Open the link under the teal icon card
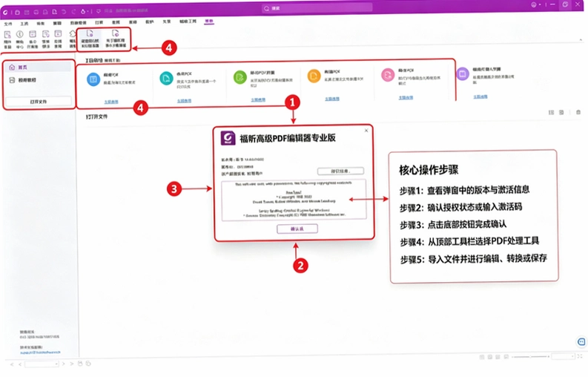The image size is (588, 377). click(x=184, y=101)
